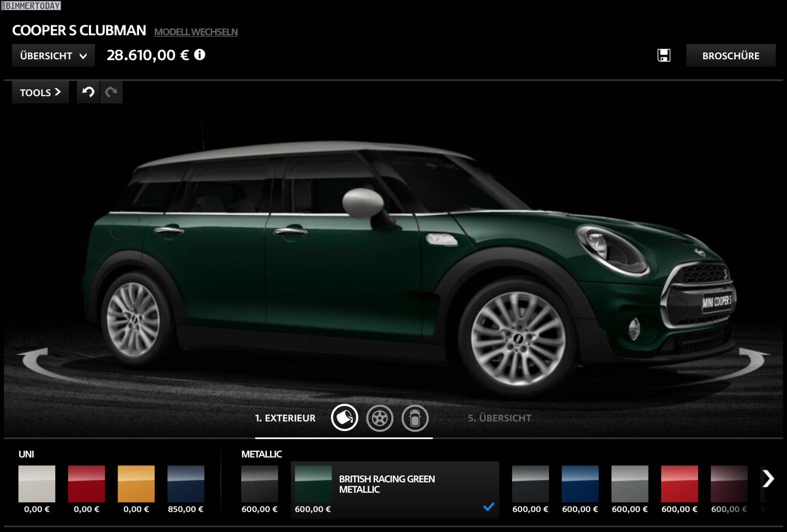787x532 pixels.
Task: Select the paint bucket exterior color icon
Action: tap(344, 418)
